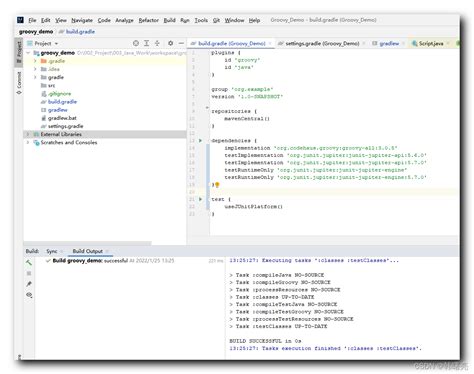Select build.gradle in project tree
The height and width of the screenshot is (374, 474).
tap(62, 102)
